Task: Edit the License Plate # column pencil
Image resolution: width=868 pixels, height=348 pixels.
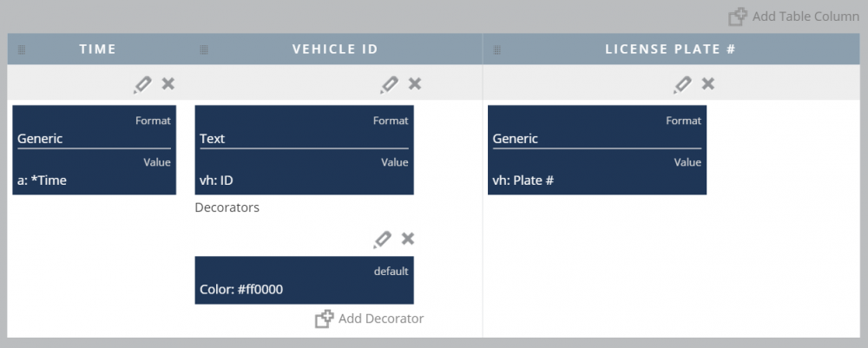Action: (x=683, y=84)
